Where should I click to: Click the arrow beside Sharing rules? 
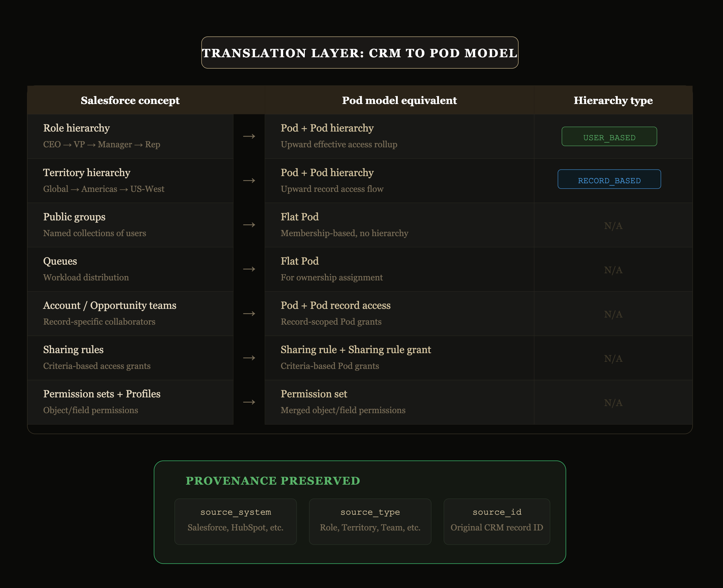(249, 358)
